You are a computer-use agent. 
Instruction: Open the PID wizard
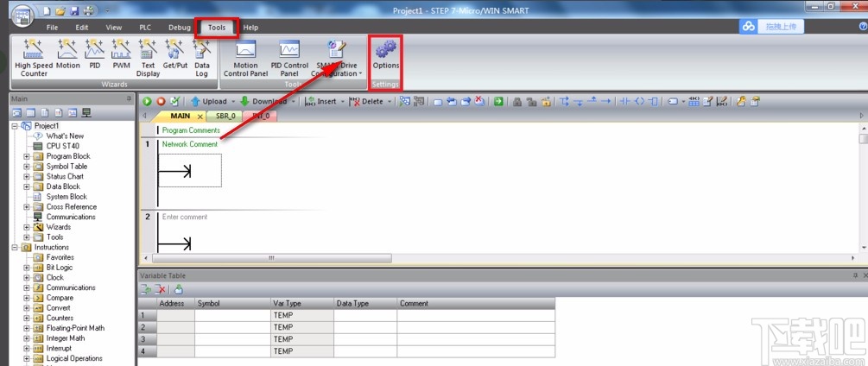pos(95,54)
